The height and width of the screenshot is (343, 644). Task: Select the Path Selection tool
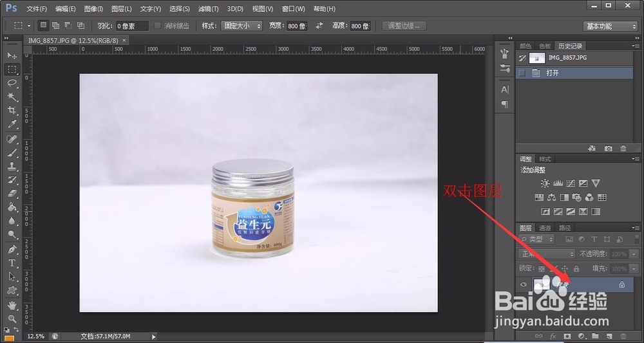point(12,277)
